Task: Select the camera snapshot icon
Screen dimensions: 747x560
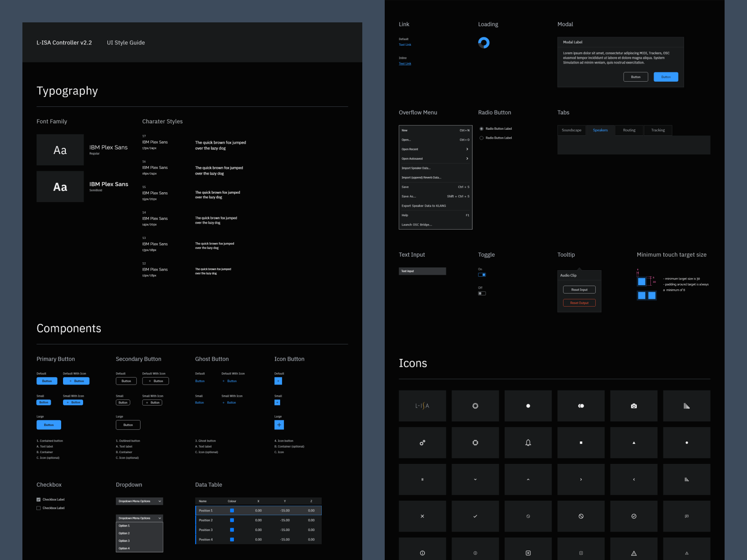Action: tap(634, 406)
